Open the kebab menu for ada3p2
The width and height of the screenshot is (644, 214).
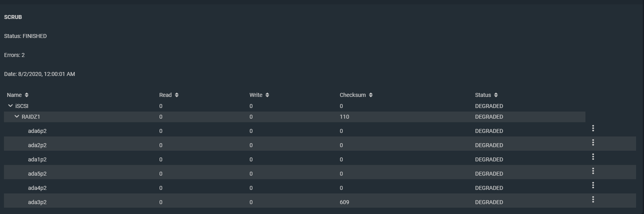pos(593,199)
